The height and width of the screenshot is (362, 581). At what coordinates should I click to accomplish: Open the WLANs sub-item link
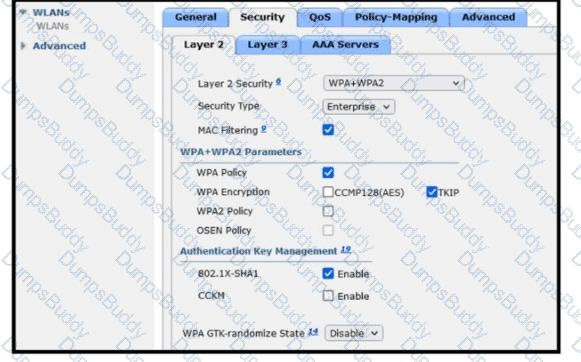pos(53,26)
